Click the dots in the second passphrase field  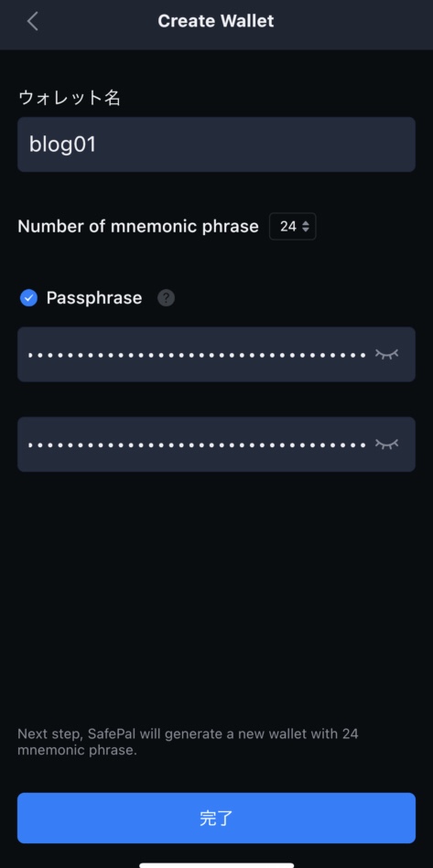point(197,445)
